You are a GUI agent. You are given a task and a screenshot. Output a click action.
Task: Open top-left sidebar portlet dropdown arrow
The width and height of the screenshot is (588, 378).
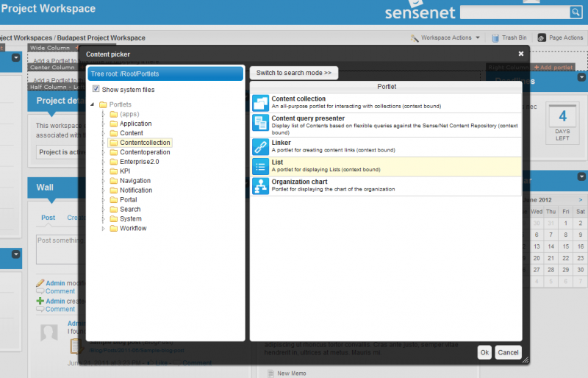15,58
